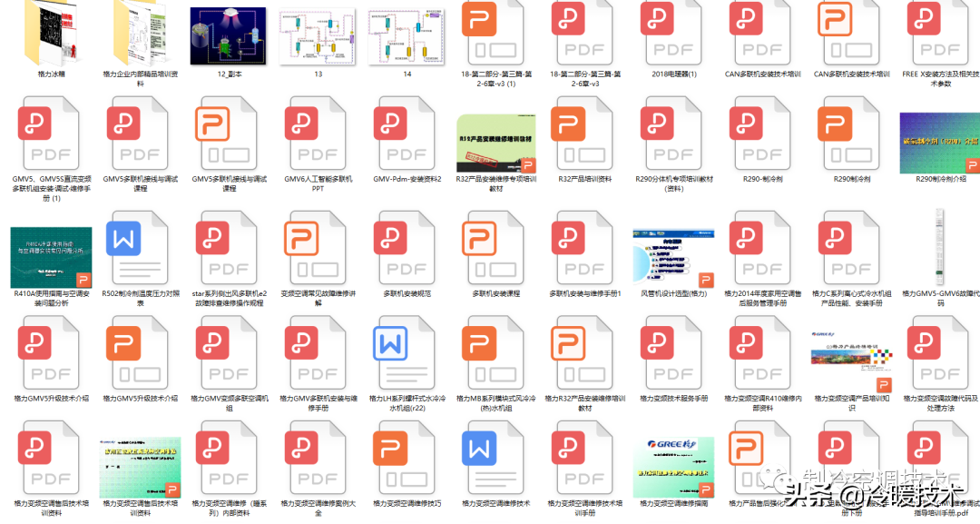Select the 12_副本 image thumbnail

(x=229, y=35)
